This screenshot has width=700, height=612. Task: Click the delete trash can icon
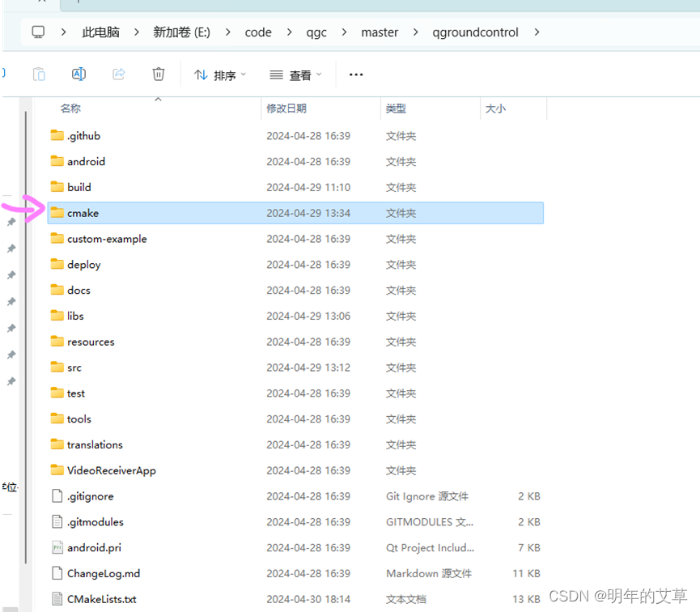[x=159, y=74]
